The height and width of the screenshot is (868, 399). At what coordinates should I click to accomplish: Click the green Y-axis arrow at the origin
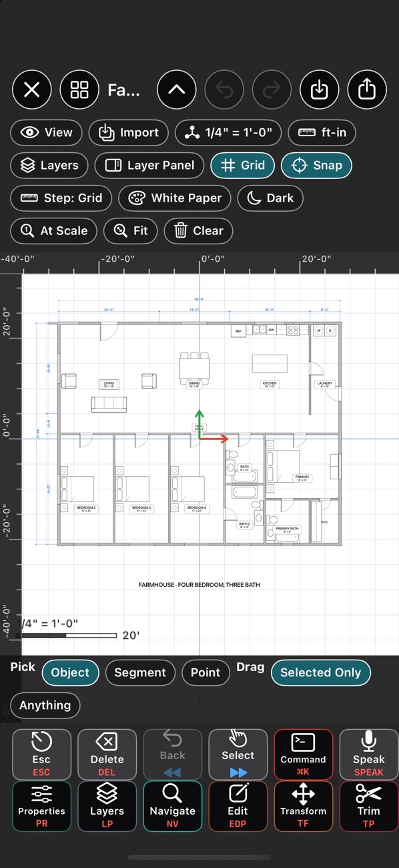coord(199,424)
